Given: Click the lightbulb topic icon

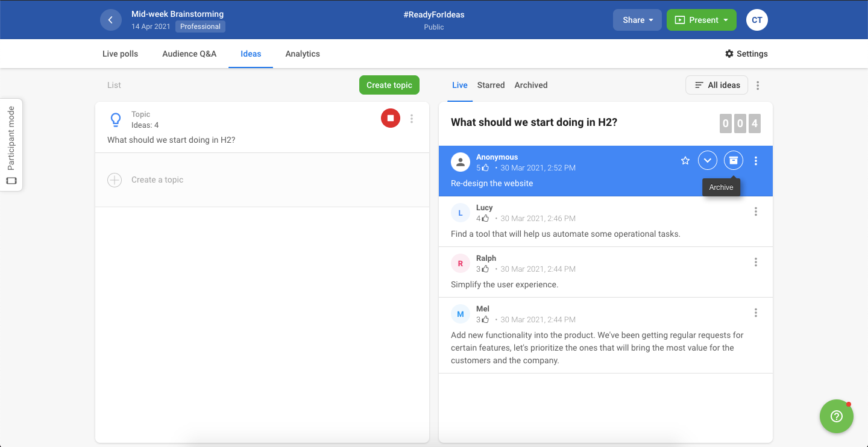Looking at the screenshot, I should [x=116, y=120].
